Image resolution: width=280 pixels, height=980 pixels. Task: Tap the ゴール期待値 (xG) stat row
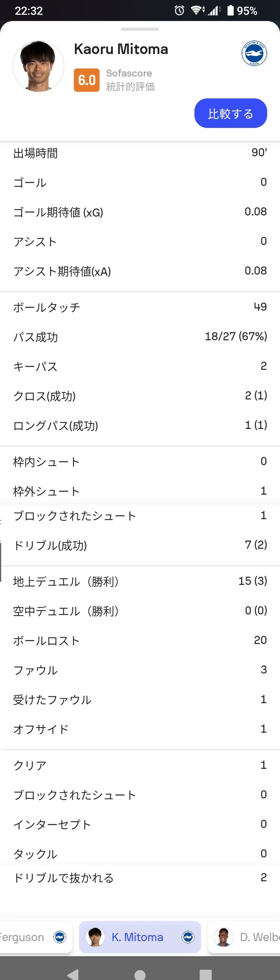point(140,212)
